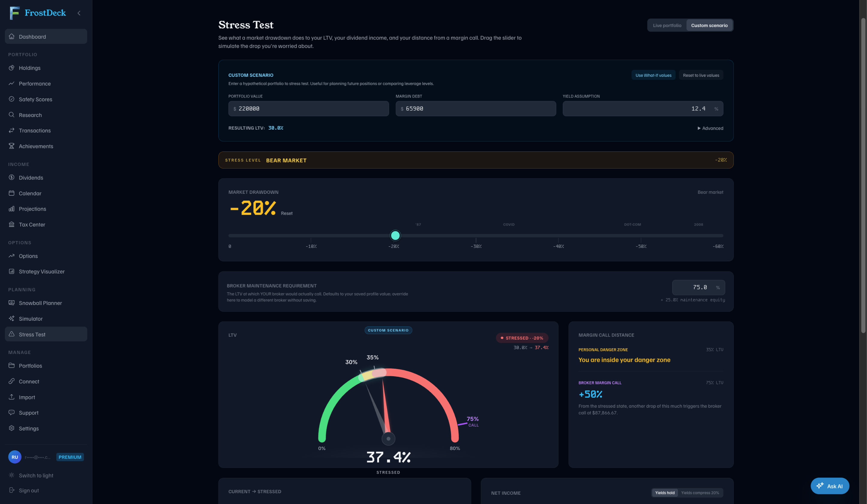867x504 pixels.
Task: Open Safety Scores shield icon
Action: pyautogui.click(x=12, y=99)
